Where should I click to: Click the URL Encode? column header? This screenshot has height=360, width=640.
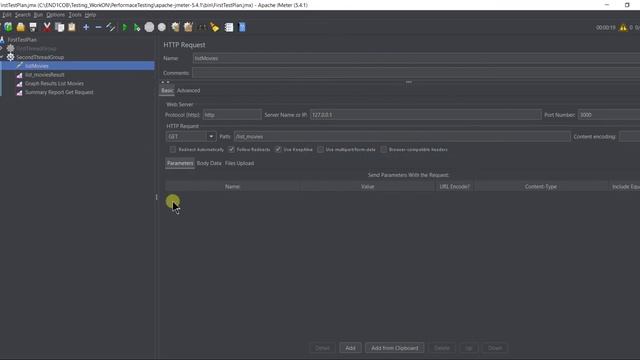(x=454, y=187)
